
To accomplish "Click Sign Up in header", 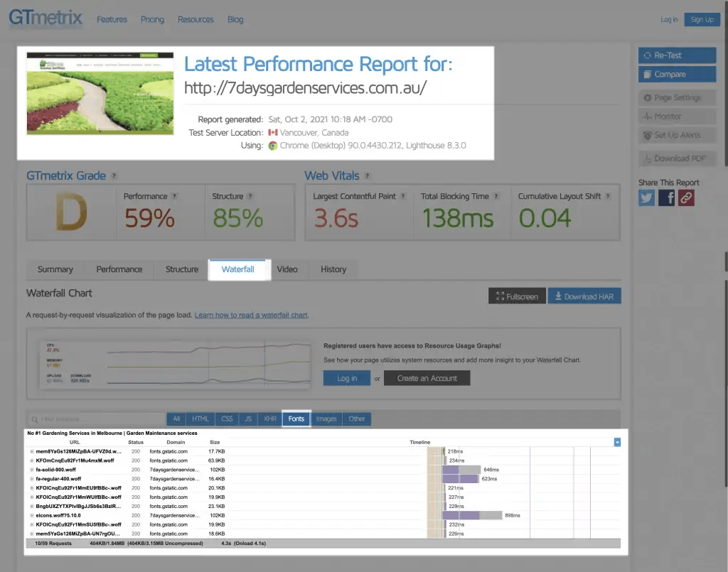I will coord(702,19).
